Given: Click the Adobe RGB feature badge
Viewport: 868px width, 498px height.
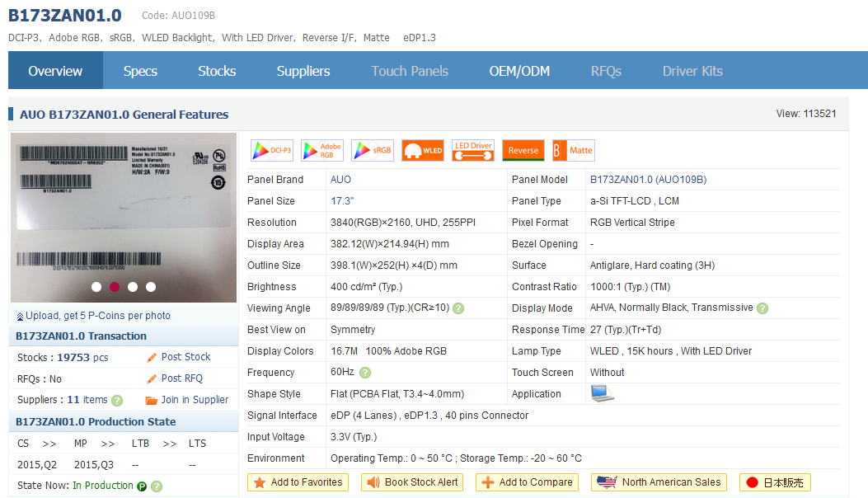Looking at the screenshot, I should 322,151.
